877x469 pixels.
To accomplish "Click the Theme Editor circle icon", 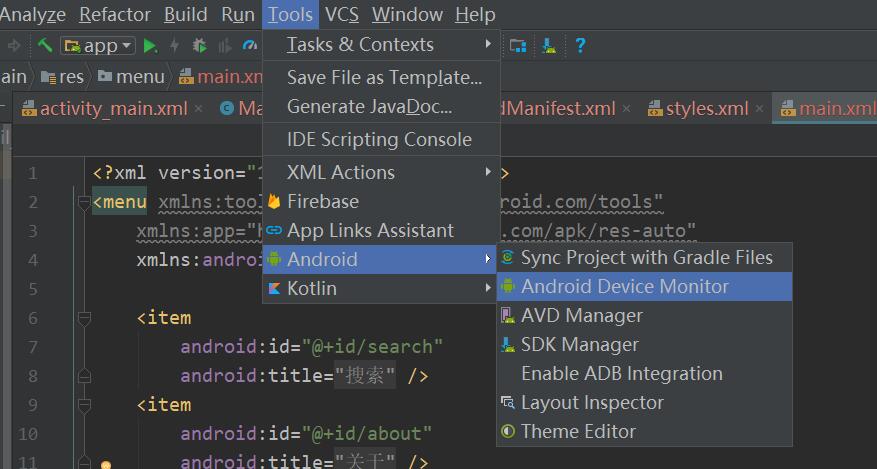I will 507,432.
